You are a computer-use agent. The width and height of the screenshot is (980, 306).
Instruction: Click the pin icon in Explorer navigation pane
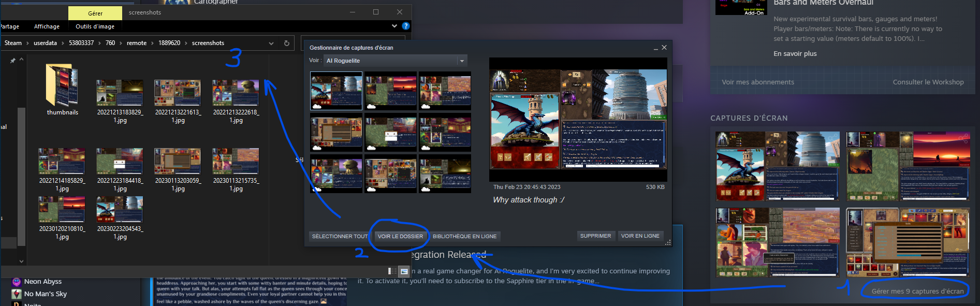(x=12, y=61)
